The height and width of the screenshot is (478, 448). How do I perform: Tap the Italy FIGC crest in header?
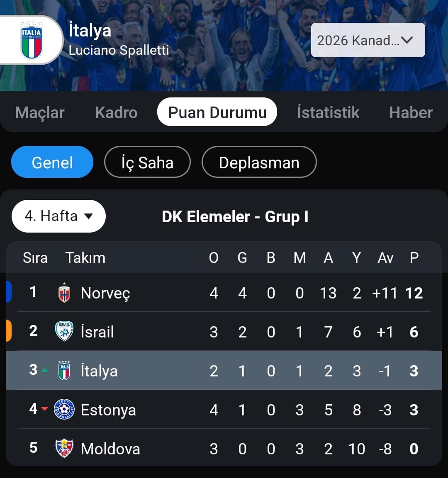[x=32, y=40]
